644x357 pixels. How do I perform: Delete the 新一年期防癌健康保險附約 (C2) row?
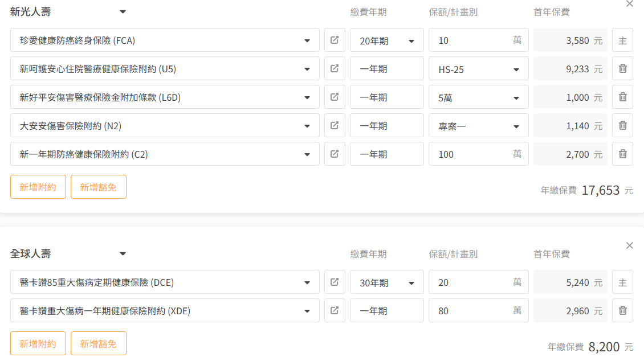623,154
